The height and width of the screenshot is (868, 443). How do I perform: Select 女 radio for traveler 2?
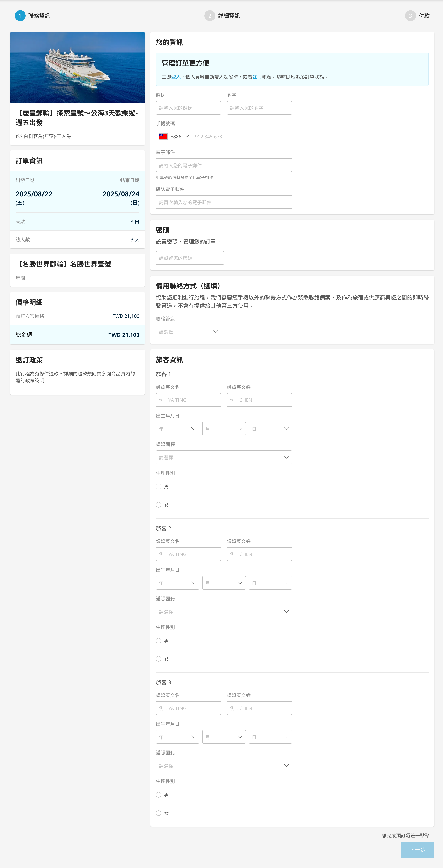(x=159, y=659)
